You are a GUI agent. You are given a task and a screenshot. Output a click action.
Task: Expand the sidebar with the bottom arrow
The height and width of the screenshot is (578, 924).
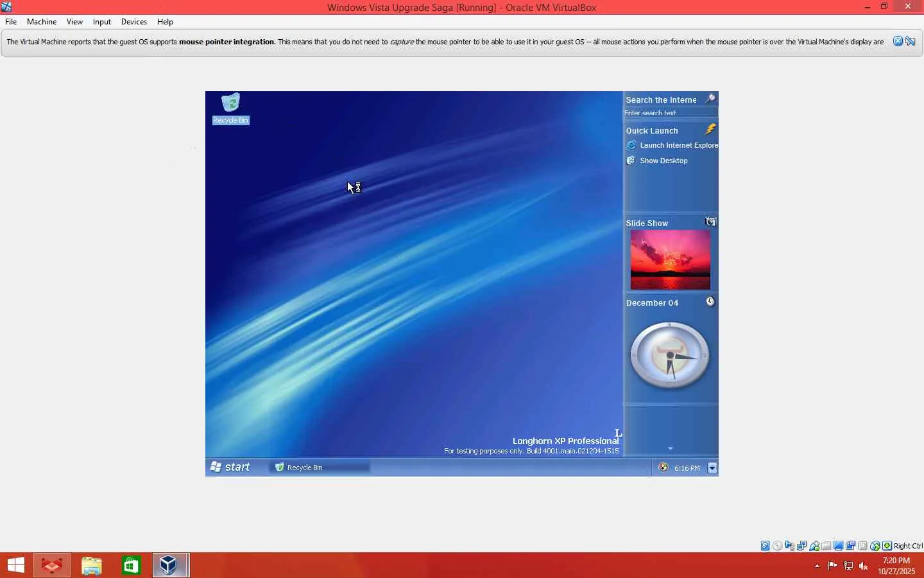coord(671,448)
